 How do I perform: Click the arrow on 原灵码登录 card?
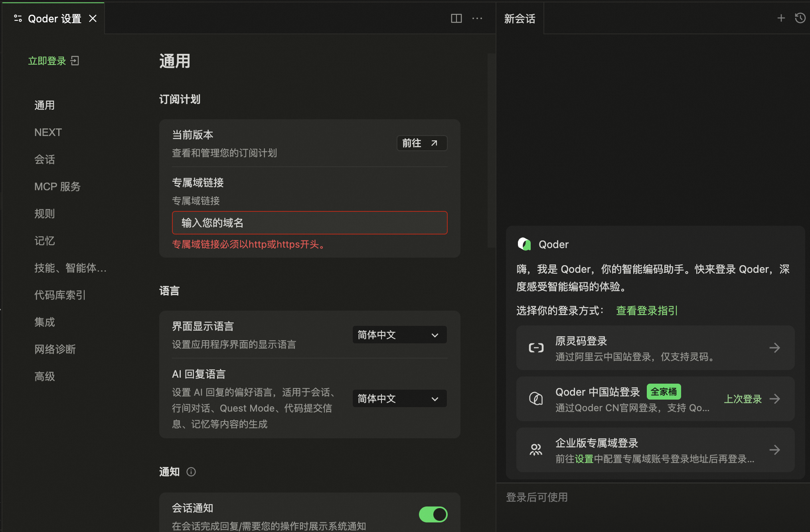point(774,348)
